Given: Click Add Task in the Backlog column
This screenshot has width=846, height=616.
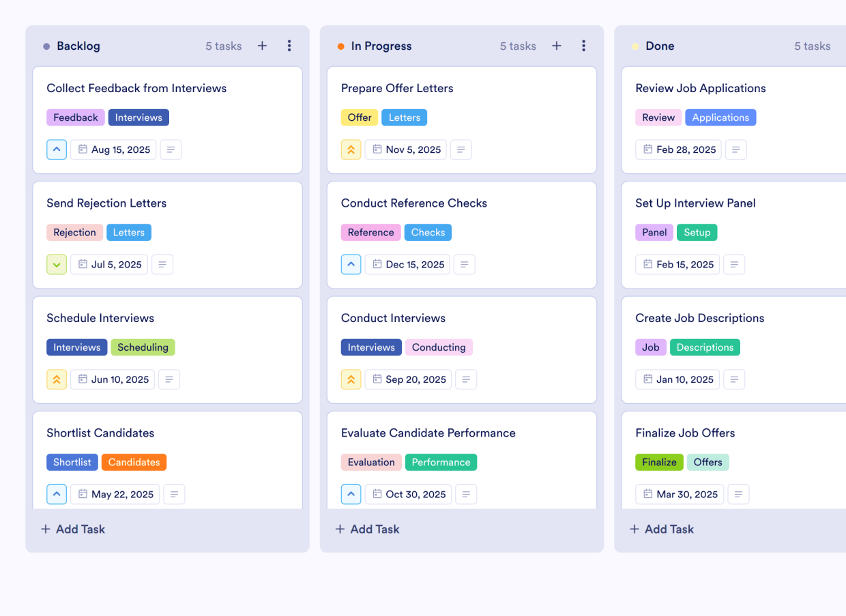Looking at the screenshot, I should pos(72,529).
